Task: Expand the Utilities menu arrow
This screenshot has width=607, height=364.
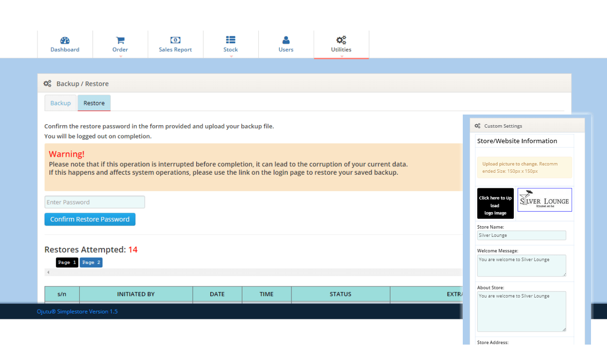Action: (x=342, y=56)
